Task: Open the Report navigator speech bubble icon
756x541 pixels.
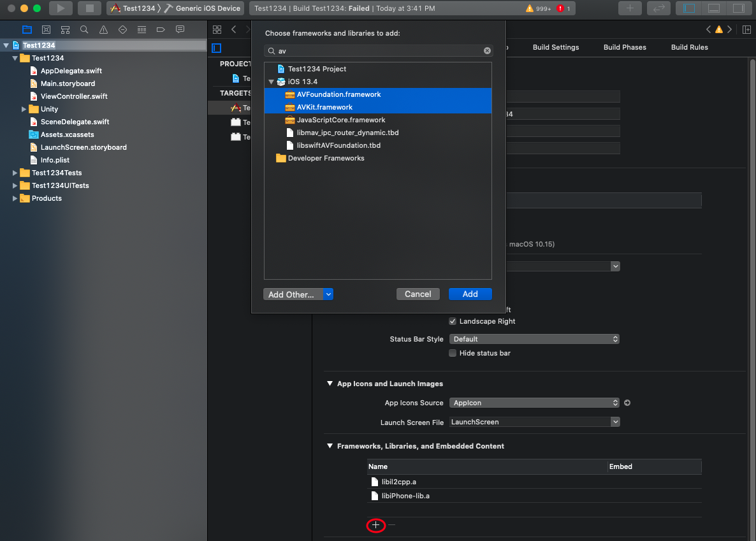Action: click(x=180, y=29)
